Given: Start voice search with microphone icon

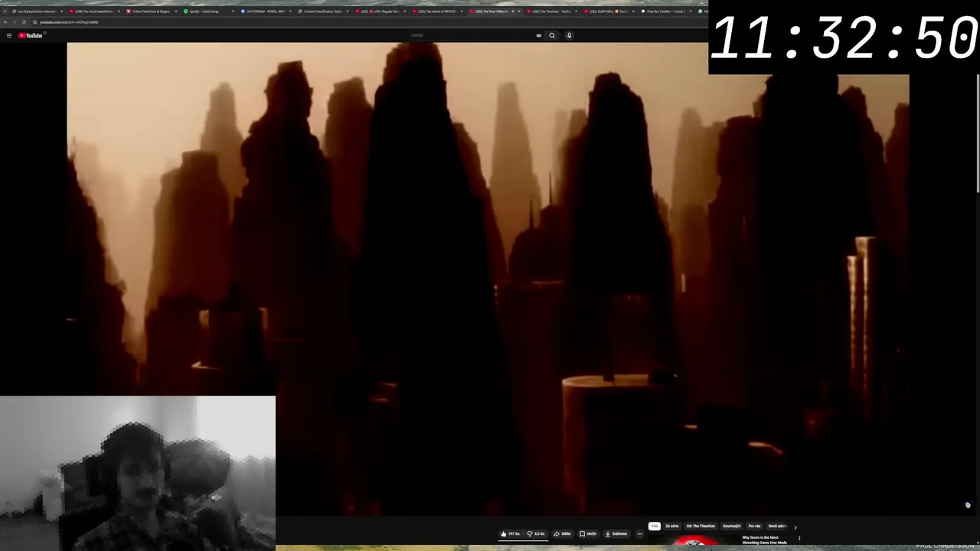Looking at the screenshot, I should pyautogui.click(x=569, y=35).
